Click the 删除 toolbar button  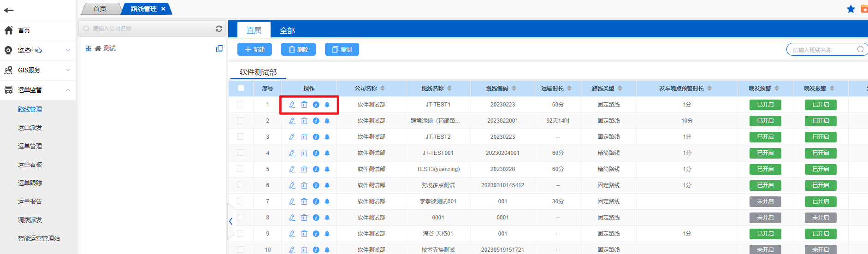[298, 49]
